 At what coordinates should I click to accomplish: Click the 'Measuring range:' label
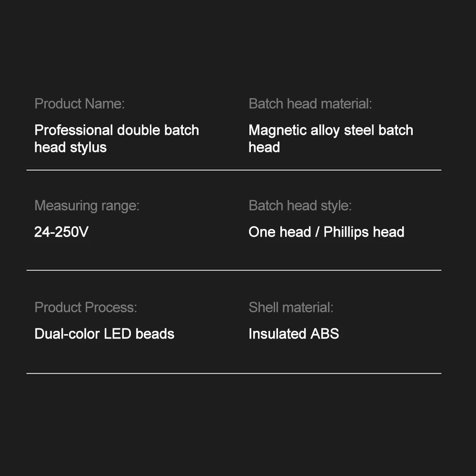click(87, 206)
